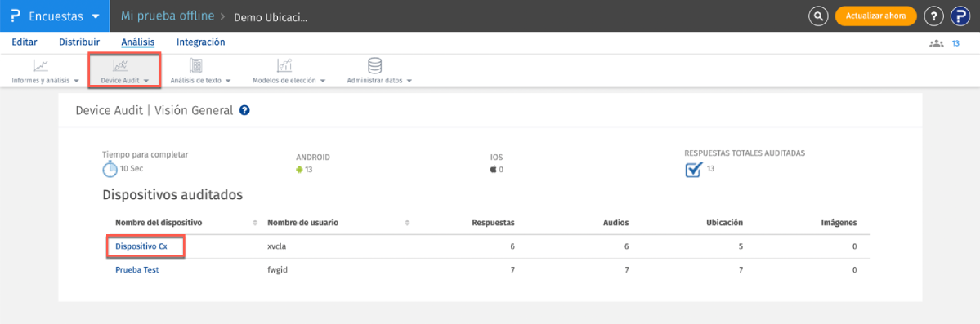This screenshot has width=980, height=324.
Task: Click the Modelos de elección icon
Action: pos(284,65)
